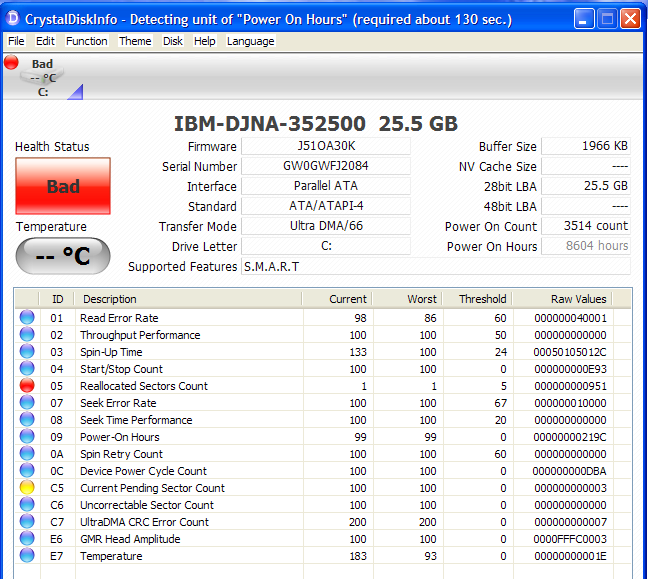Click the status icon for Seek Time Performance

pyautogui.click(x=27, y=419)
